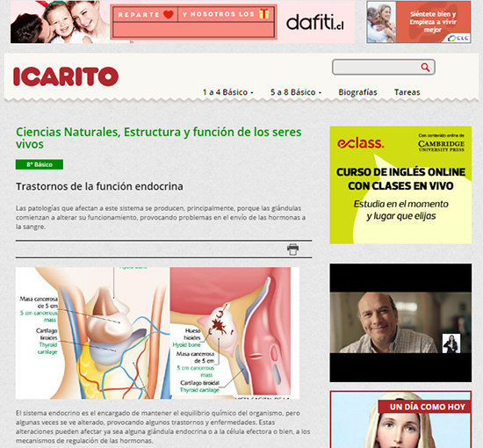The height and width of the screenshot is (448, 483).
Task: Open the dafiti.cl banner advertisement
Action: click(183, 22)
